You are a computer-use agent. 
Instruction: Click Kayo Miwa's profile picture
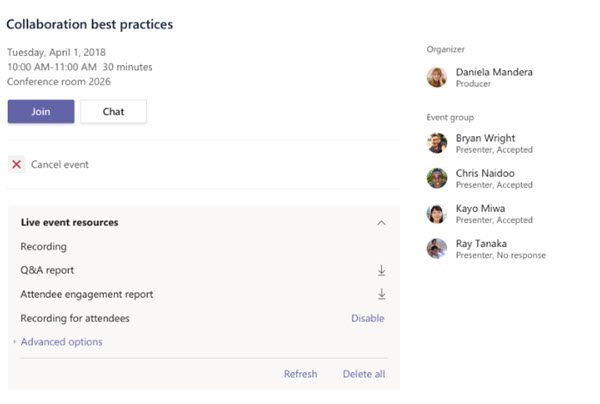(437, 214)
